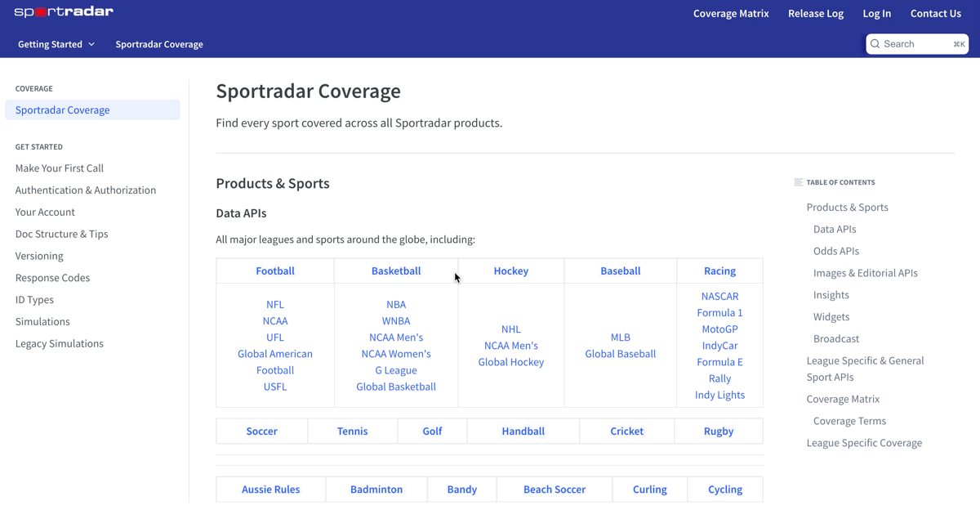Screen dimensions: 980x510
Task: Focus the Search input field
Action: 917,44
